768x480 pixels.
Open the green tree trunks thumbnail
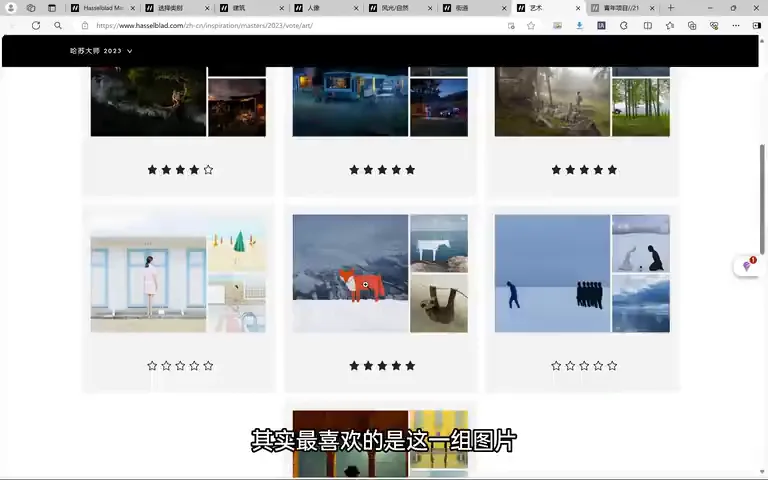pos(641,107)
